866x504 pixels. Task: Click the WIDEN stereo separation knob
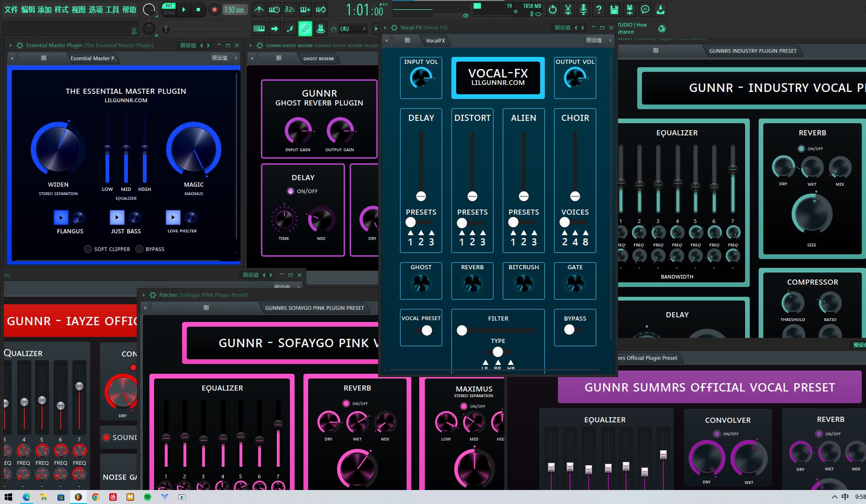[x=58, y=149]
